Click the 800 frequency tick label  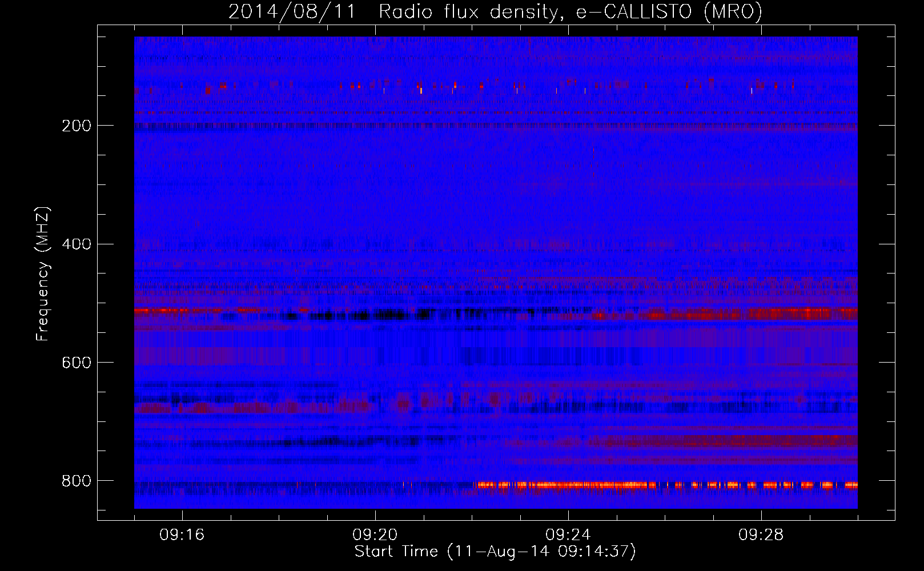(x=77, y=481)
